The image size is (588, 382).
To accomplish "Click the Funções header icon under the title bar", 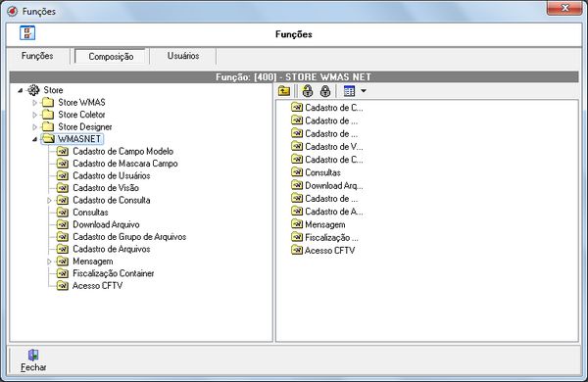I will [x=27, y=33].
